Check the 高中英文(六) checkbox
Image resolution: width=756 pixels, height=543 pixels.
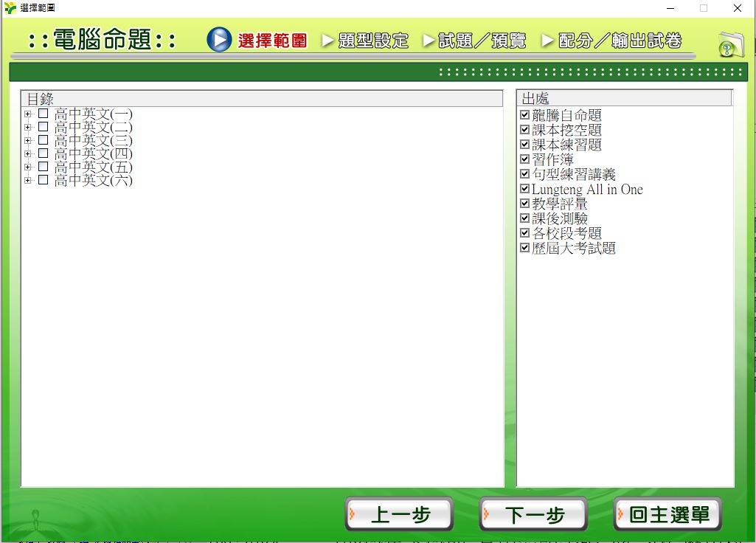click(43, 180)
